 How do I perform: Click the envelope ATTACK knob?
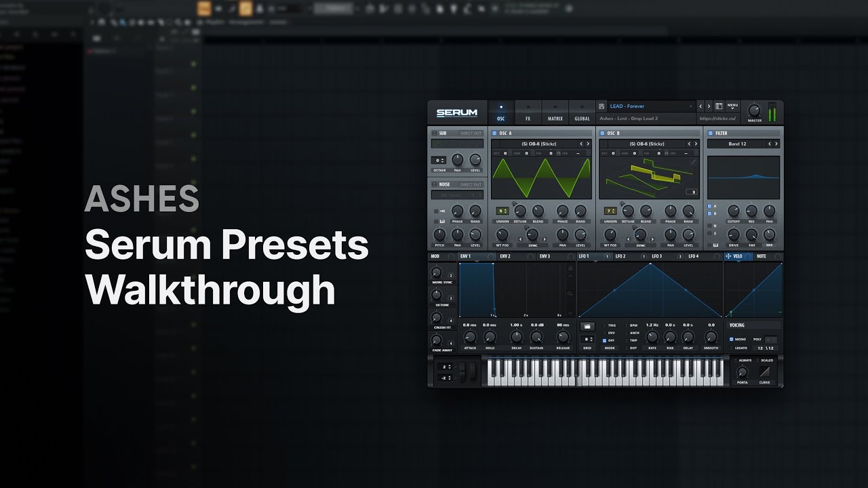tap(470, 337)
